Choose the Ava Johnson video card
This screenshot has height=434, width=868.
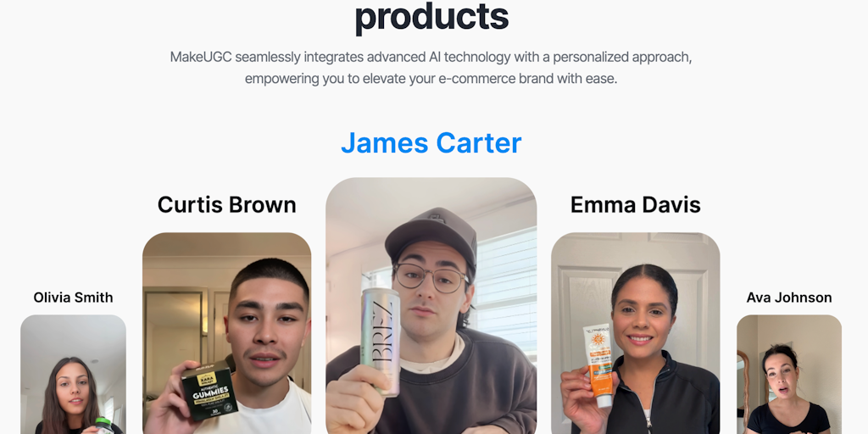click(x=789, y=374)
